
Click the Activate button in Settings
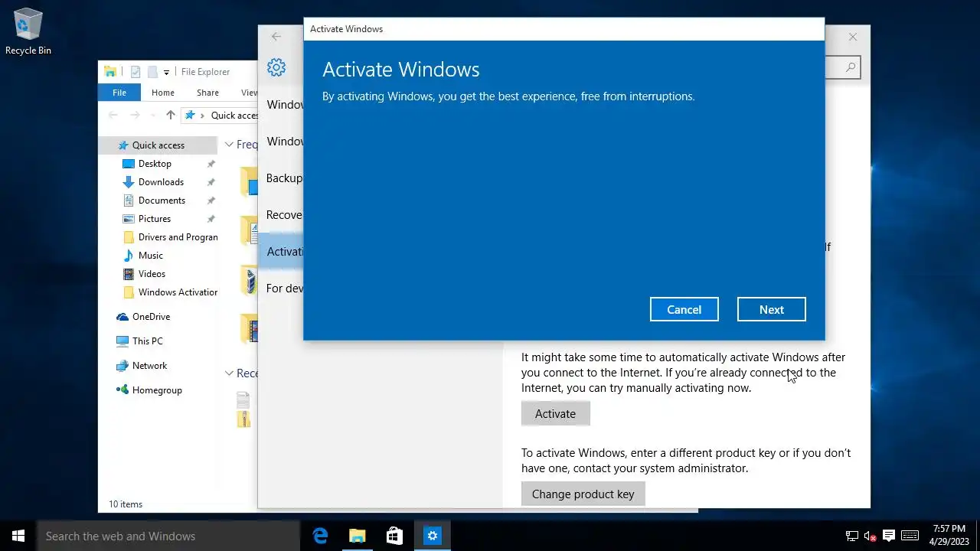555,413
